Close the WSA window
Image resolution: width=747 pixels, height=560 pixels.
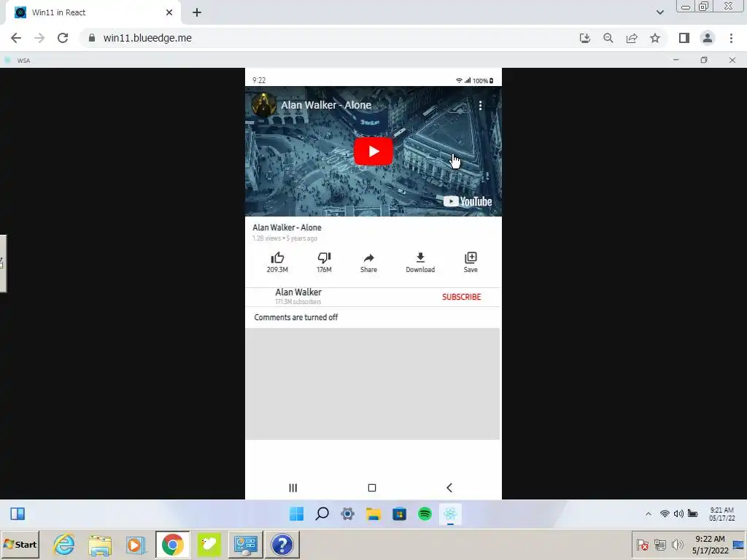pyautogui.click(x=732, y=60)
